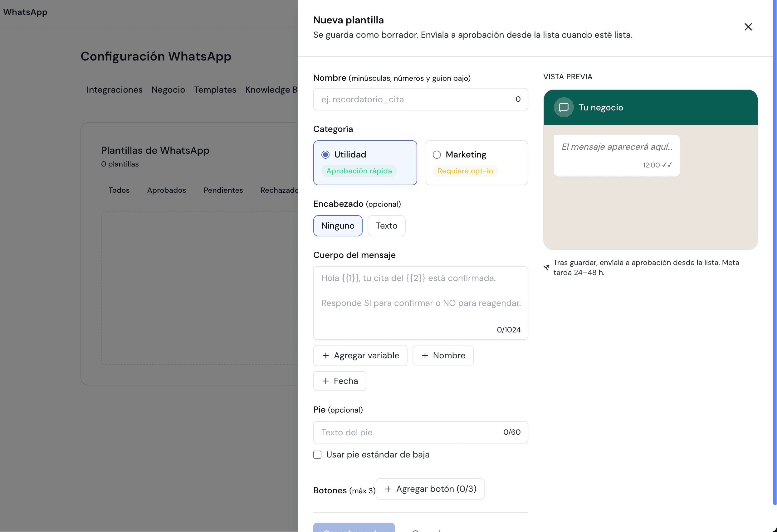
Task: Click the Requiere opt-in badge
Action: click(x=465, y=171)
